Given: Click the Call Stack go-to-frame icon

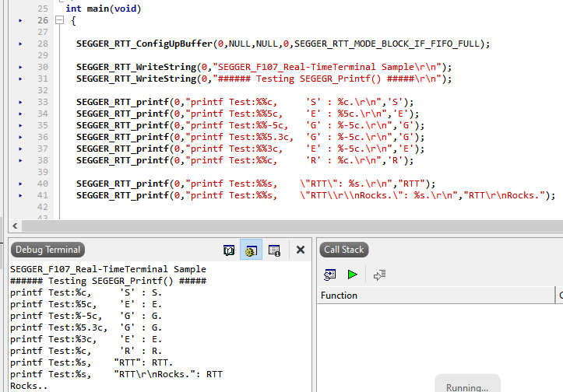Looking at the screenshot, I should [x=329, y=275].
